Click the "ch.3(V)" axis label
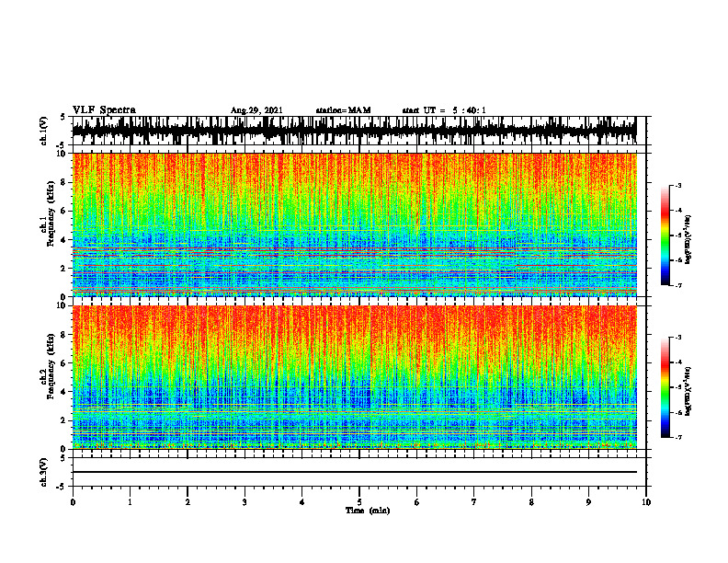Viewport: 728px width, 563px height. click(44, 472)
